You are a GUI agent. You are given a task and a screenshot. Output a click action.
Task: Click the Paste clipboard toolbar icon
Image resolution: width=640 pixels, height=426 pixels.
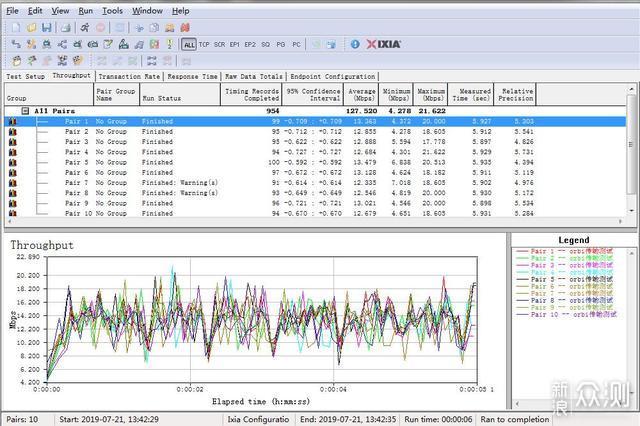coord(170,28)
